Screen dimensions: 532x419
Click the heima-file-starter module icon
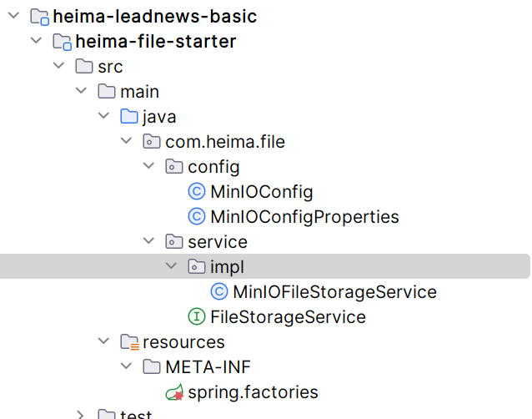62,42
